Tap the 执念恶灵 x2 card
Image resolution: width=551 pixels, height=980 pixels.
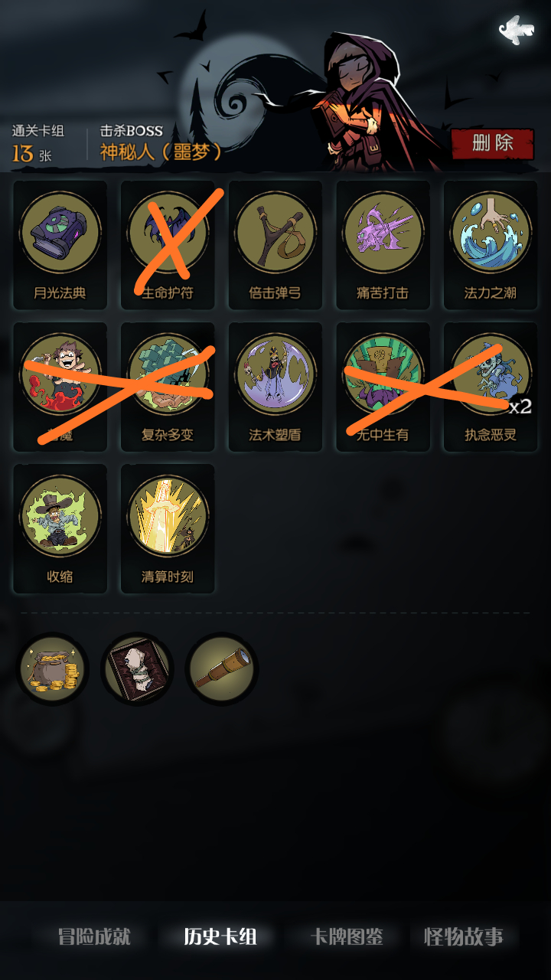(491, 387)
